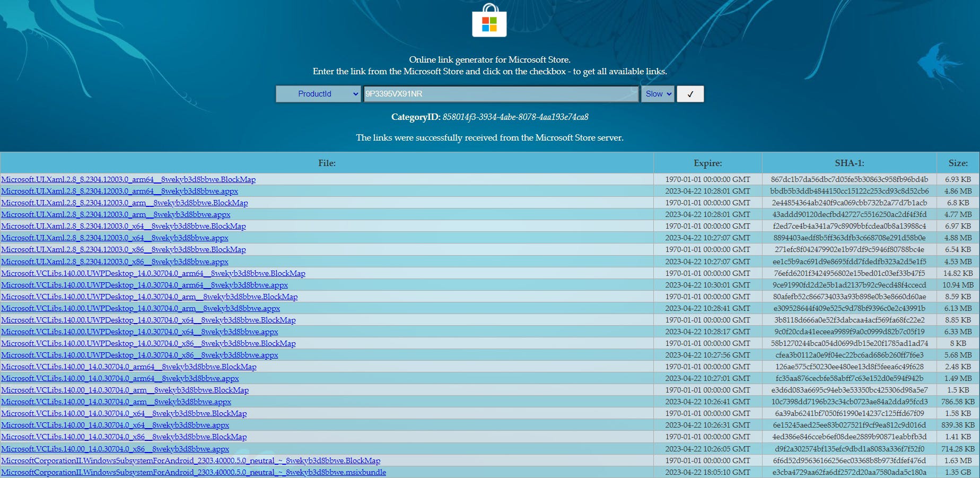980x478 pixels.
Task: Download VCLibs UWPDesktop x86 appx file
Action: [139, 355]
